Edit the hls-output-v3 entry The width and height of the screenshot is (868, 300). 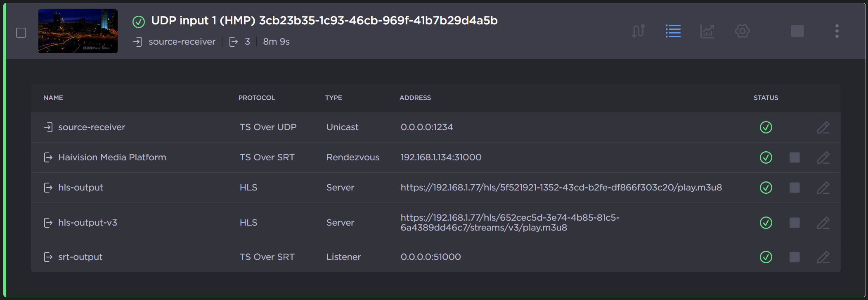tap(823, 223)
